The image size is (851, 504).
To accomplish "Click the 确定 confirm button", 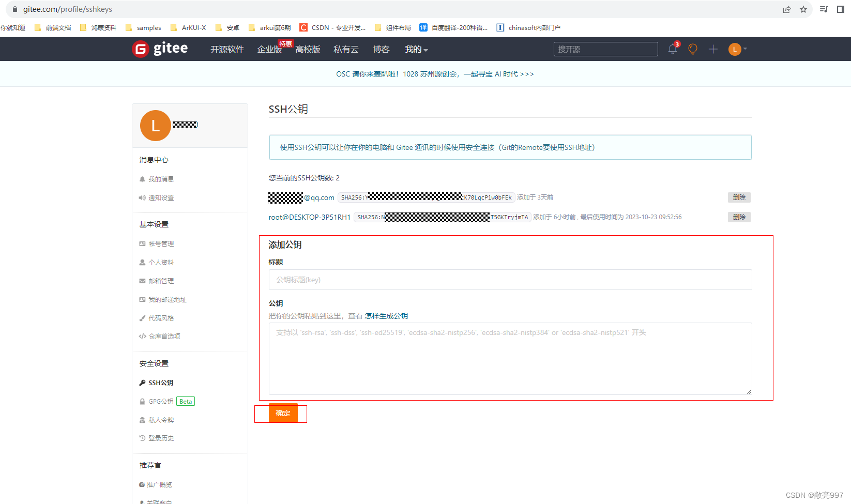I will (x=283, y=413).
